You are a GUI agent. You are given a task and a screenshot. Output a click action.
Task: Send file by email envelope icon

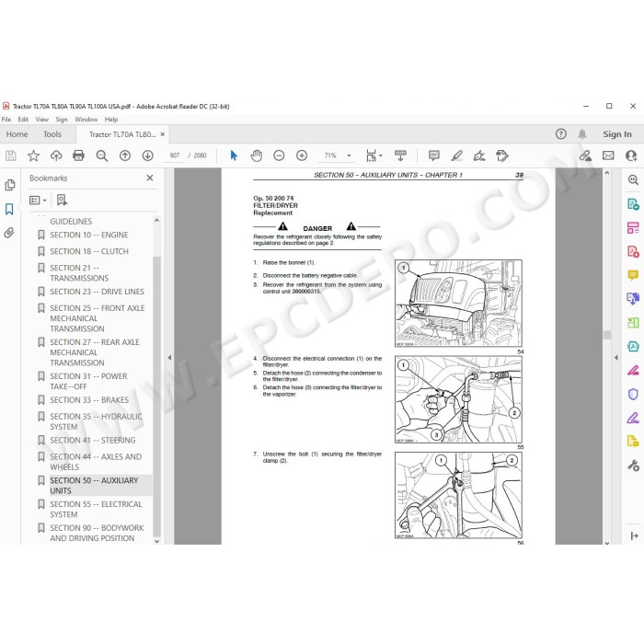click(x=608, y=155)
